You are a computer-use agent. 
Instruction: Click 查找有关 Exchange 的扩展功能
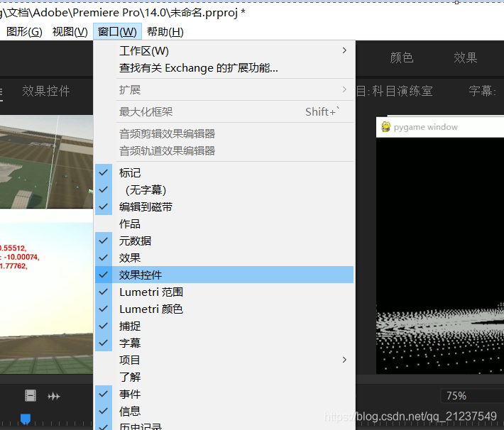click(x=224, y=68)
